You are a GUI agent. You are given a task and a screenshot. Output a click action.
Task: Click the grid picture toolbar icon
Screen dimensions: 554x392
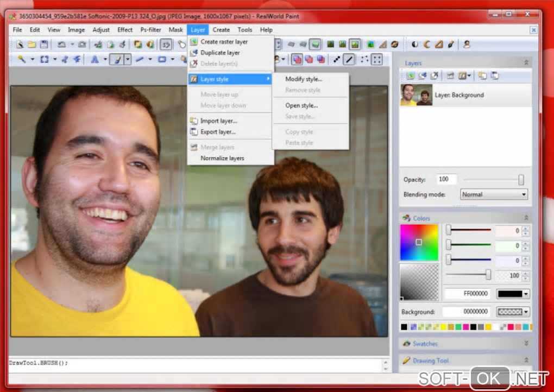342,45
